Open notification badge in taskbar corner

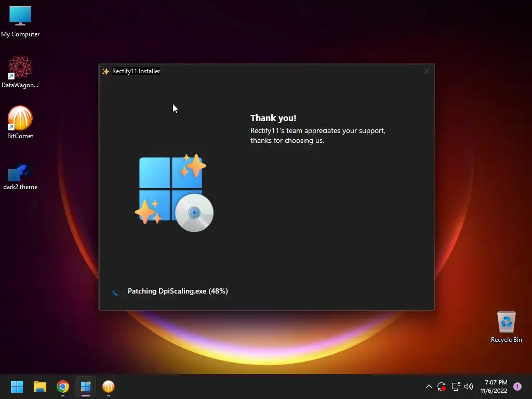click(517, 387)
